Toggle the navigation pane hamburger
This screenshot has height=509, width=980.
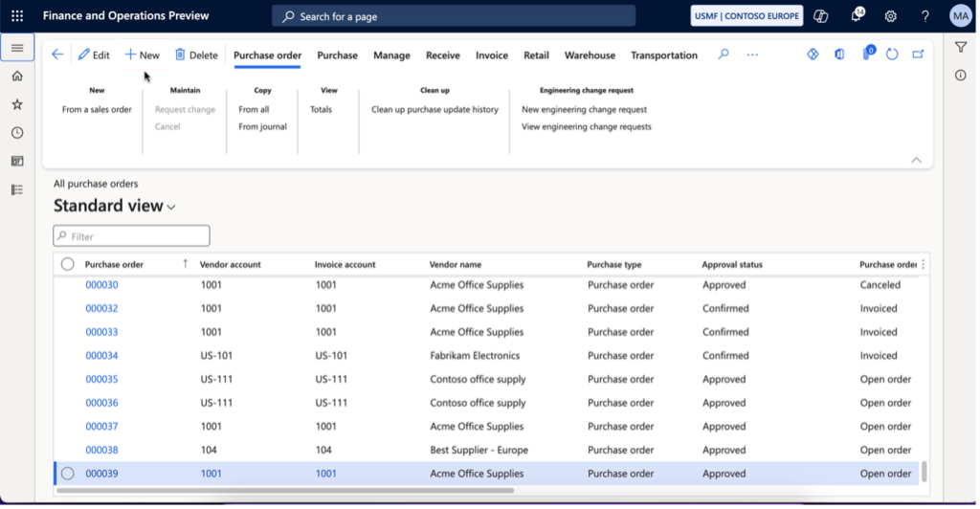coord(17,48)
